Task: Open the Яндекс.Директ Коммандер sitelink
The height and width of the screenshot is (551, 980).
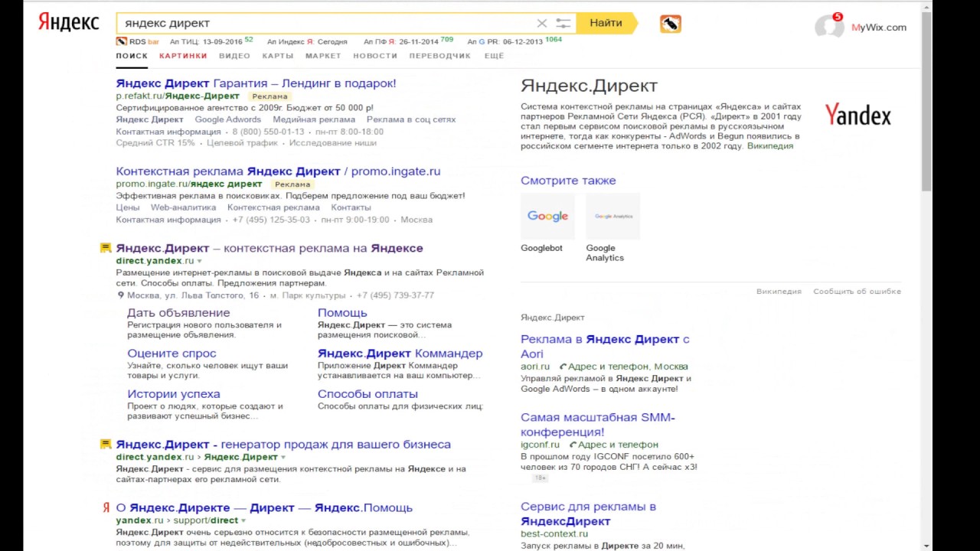Action: point(400,353)
